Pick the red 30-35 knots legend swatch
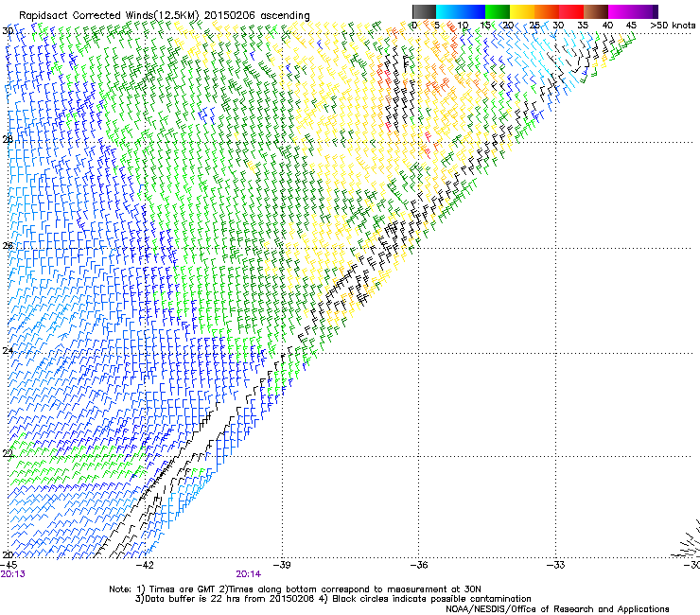The image size is (700, 615). pyautogui.click(x=571, y=11)
